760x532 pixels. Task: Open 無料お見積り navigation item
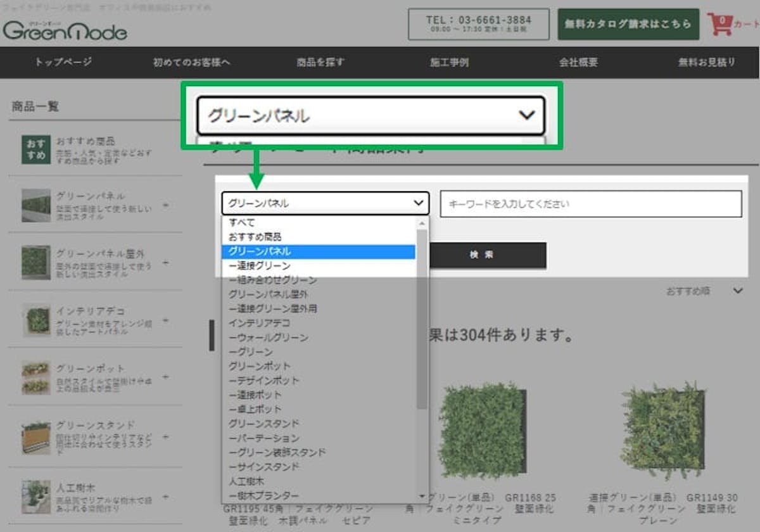point(707,62)
